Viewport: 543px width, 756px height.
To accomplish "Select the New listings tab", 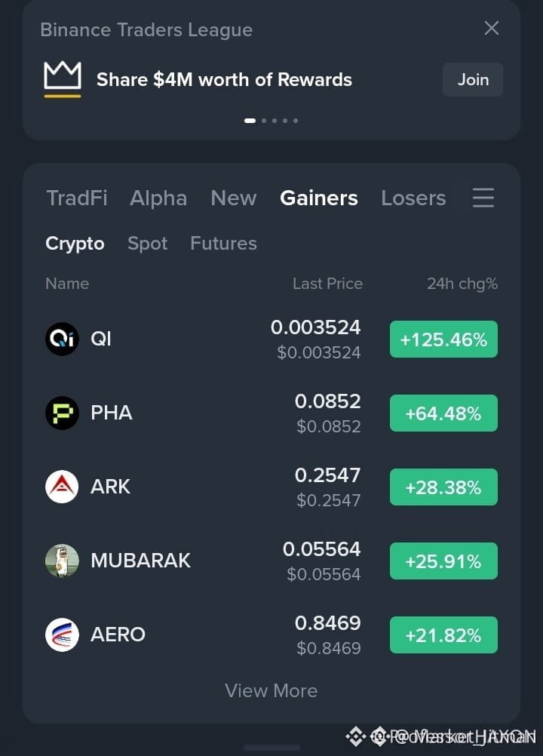I will [234, 198].
